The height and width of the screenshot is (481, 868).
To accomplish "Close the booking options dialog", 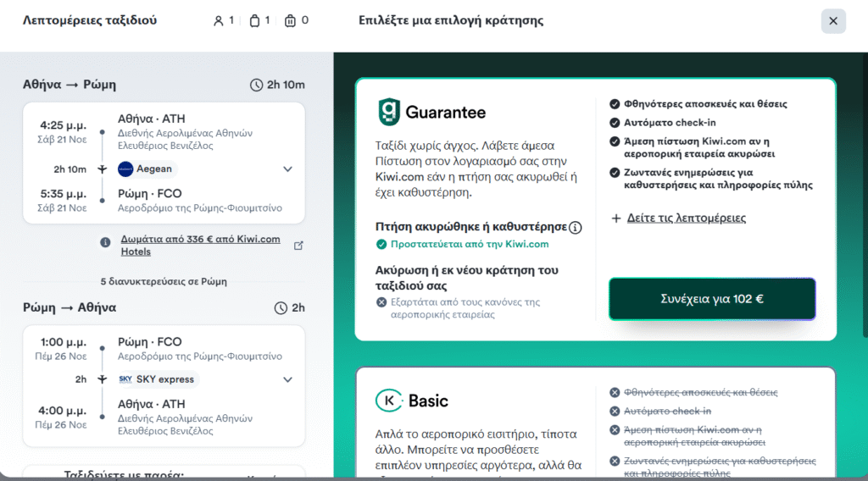I will pyautogui.click(x=833, y=21).
